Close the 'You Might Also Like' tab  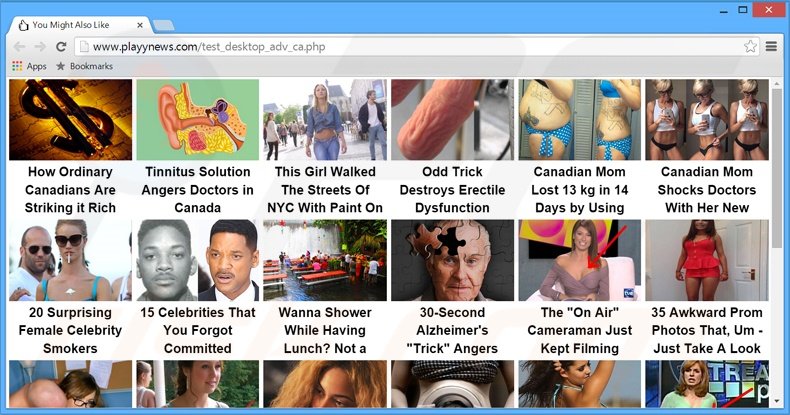pos(140,25)
